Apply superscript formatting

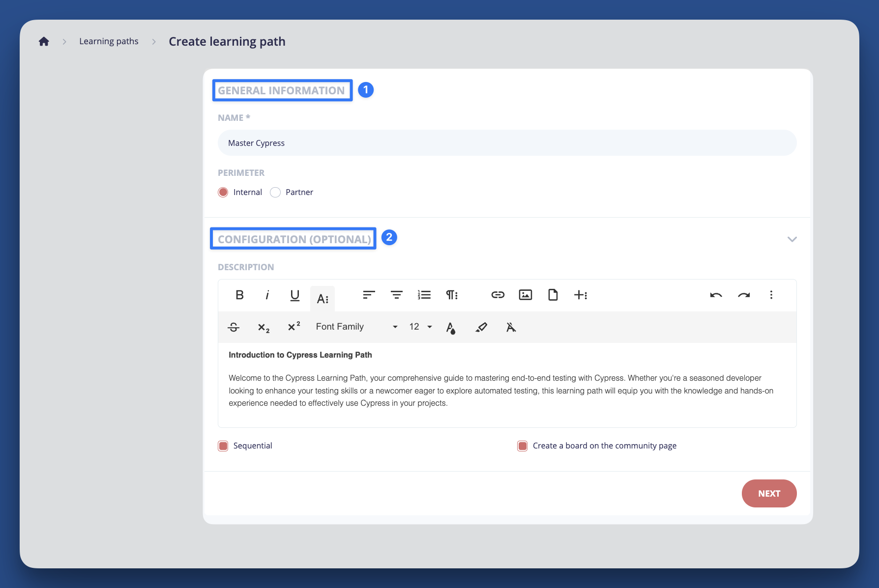tap(293, 327)
